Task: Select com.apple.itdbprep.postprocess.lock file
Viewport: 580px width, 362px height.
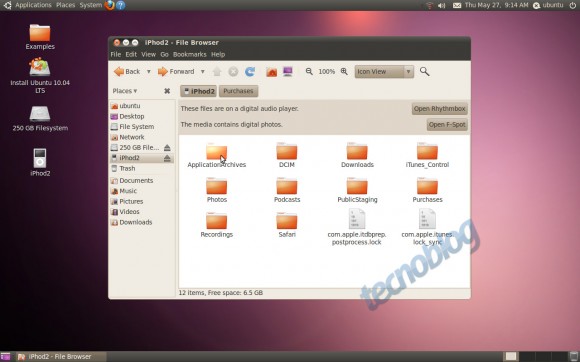Action: [357, 227]
